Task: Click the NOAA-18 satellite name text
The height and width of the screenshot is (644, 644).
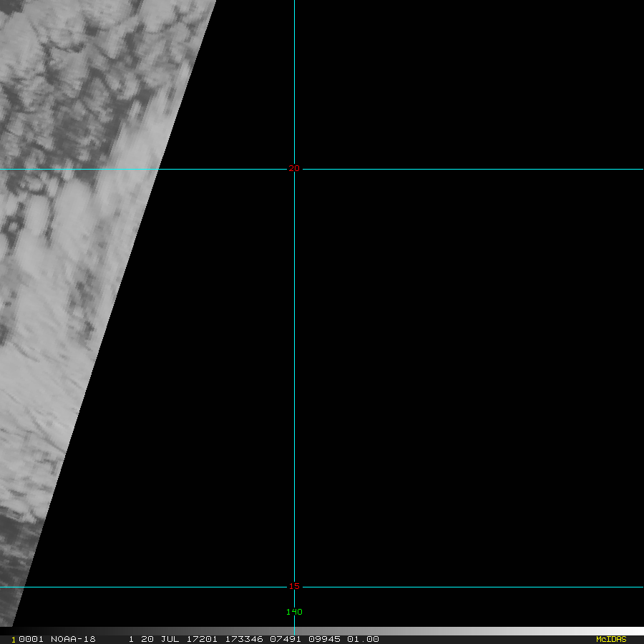Action: click(x=73, y=639)
